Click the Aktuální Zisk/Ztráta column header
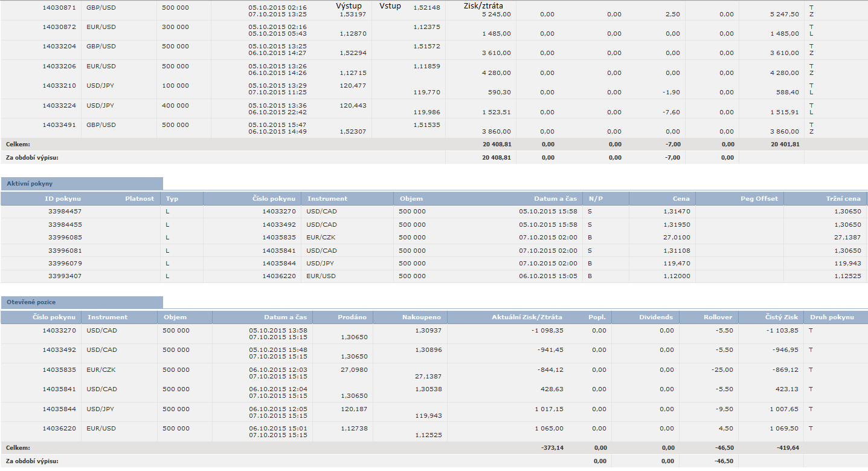 click(527, 317)
